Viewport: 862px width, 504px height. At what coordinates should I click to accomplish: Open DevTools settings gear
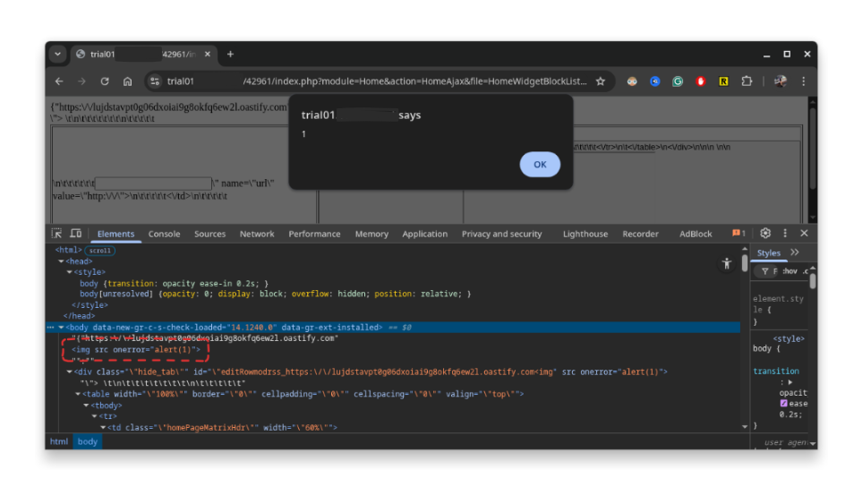coord(765,234)
